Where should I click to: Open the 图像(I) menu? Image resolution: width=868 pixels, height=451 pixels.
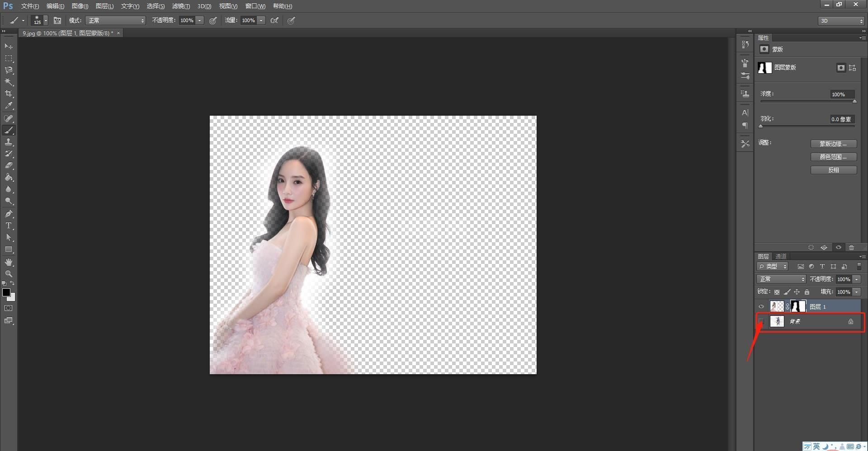[x=80, y=6]
